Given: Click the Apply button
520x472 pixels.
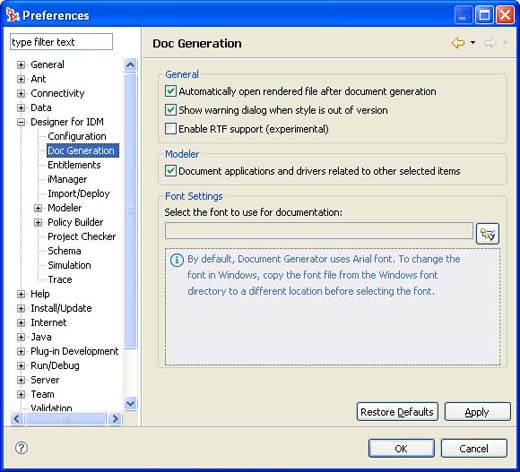Looking at the screenshot, I should click(477, 412).
